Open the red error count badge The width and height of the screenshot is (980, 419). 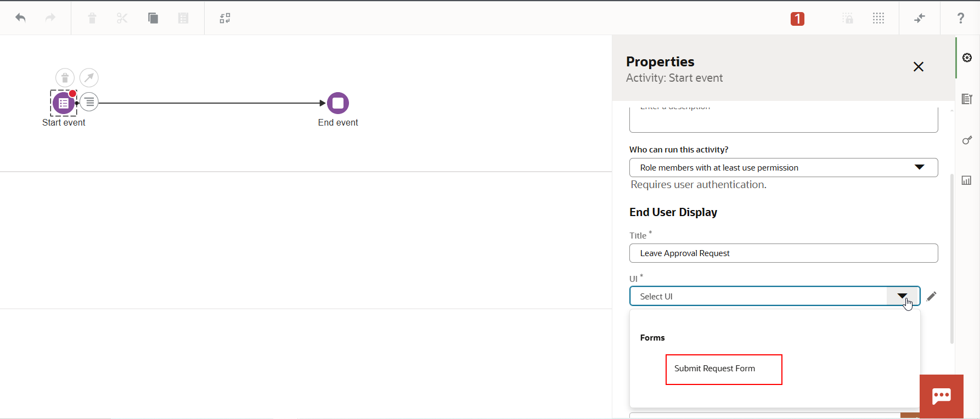click(x=797, y=19)
